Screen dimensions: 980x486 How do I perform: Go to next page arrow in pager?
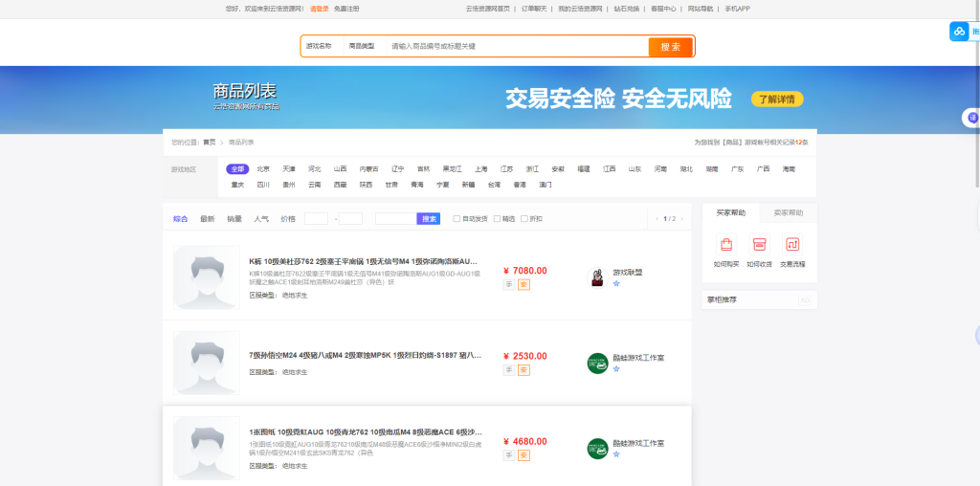pyautogui.click(x=681, y=219)
